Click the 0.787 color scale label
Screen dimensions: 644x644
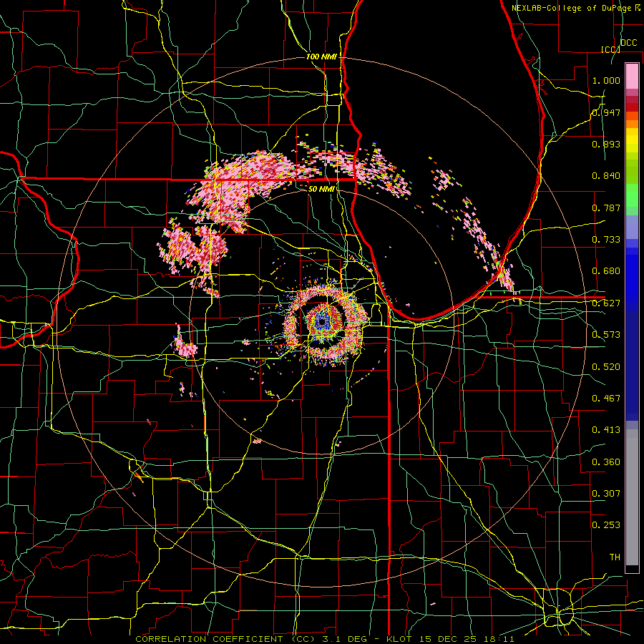click(606, 208)
